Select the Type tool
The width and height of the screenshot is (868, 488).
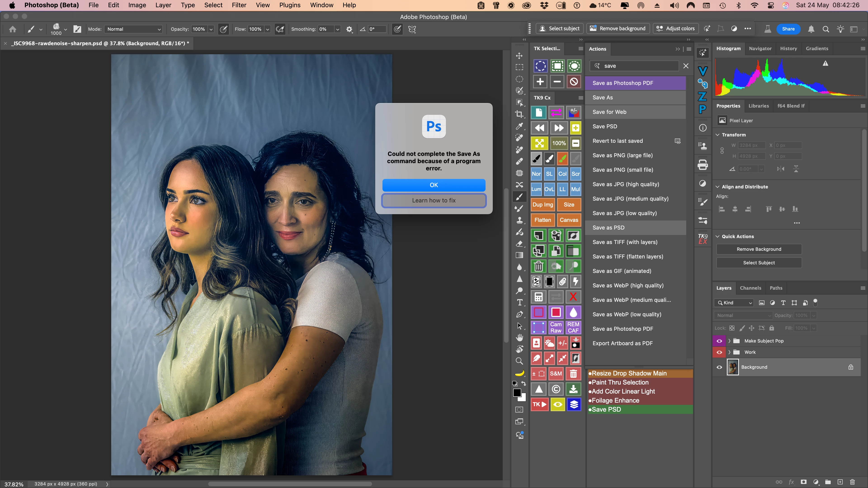click(x=520, y=303)
